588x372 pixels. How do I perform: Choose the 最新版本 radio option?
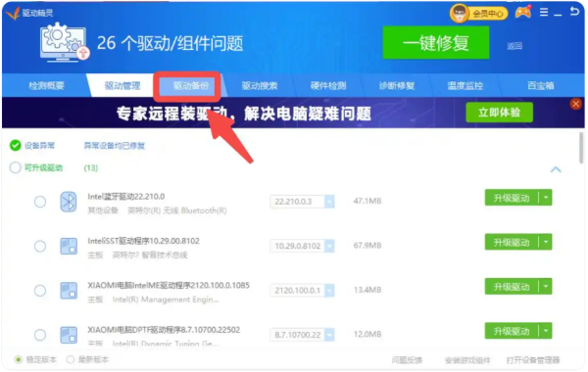71,359
